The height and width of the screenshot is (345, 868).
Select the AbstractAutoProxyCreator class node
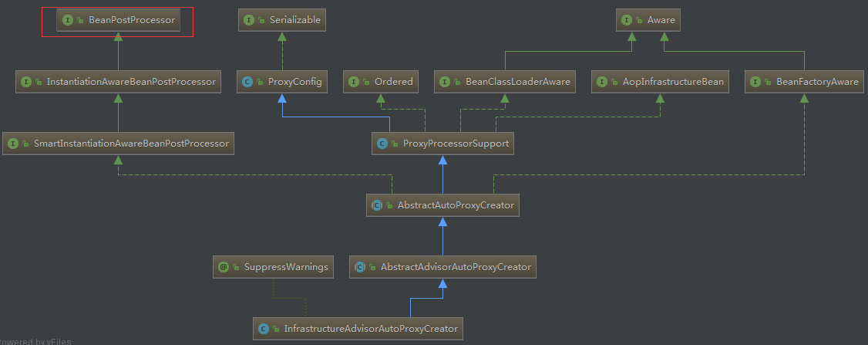(442, 205)
